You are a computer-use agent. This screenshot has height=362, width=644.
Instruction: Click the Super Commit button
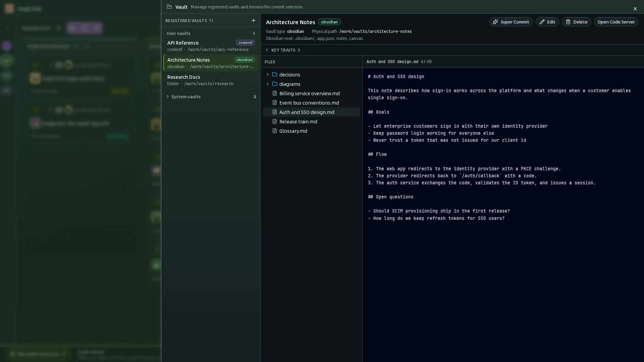click(511, 22)
